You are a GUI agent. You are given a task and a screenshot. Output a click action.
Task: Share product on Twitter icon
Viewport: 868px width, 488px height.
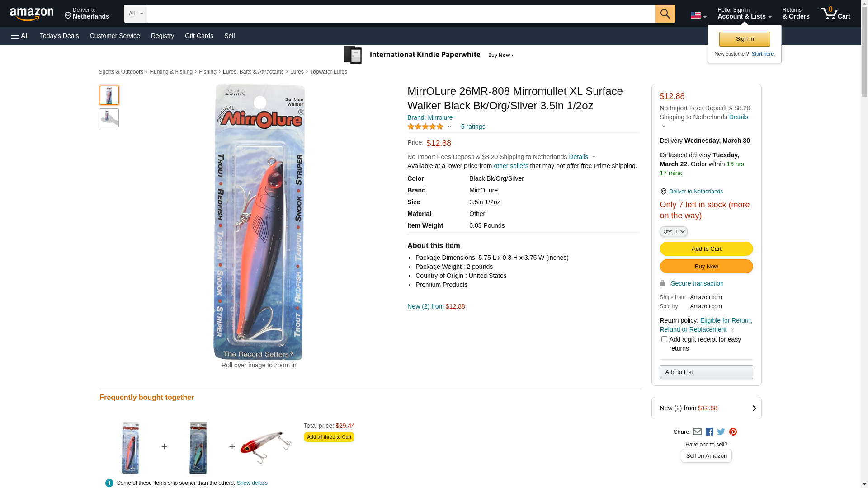tap(721, 432)
